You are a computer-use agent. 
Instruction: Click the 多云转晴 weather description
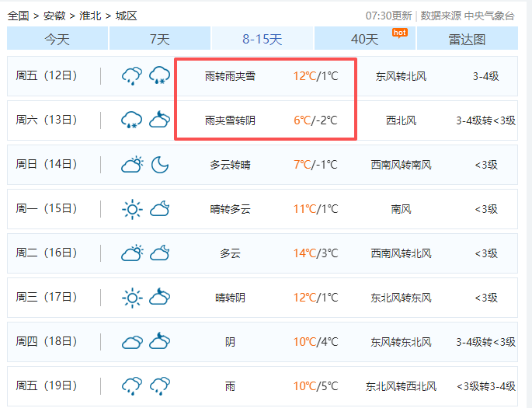(x=230, y=165)
